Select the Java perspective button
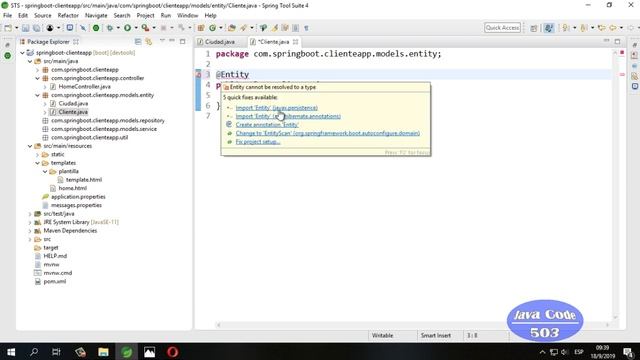 (x=549, y=28)
